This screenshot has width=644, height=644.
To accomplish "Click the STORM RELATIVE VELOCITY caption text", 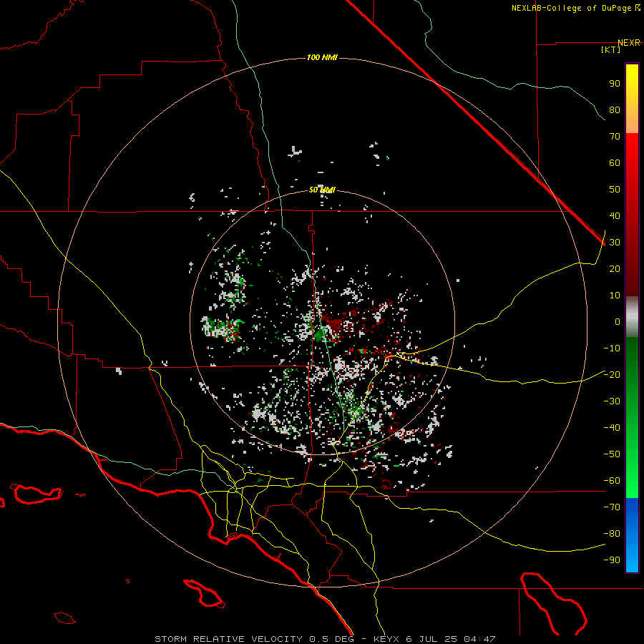I will [228, 639].
